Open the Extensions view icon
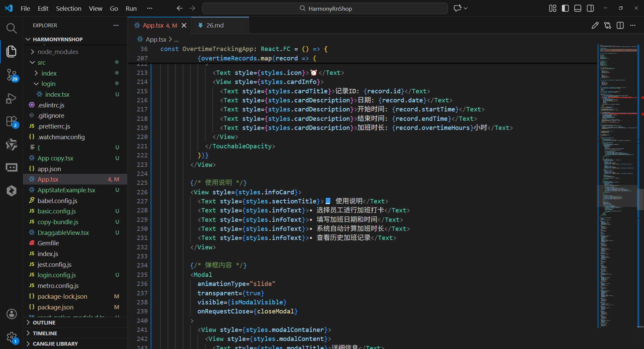This screenshot has height=349, width=644. tap(11, 121)
